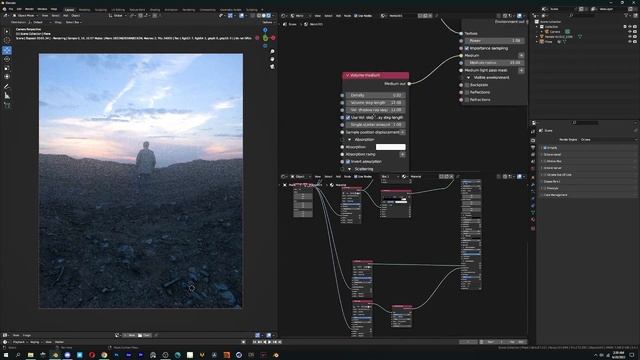Click the viewport zoom magnifier icon
This screenshot has height=360, width=640.
[x=272, y=52]
